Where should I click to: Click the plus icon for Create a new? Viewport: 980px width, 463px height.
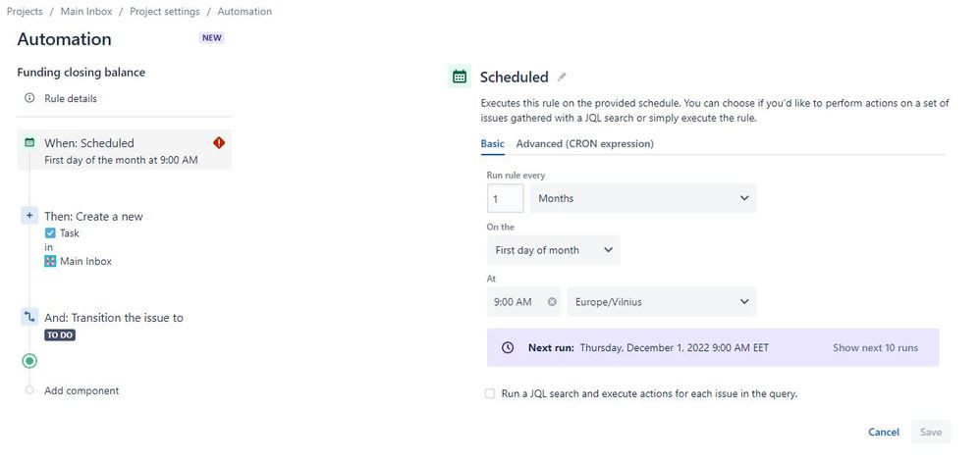coord(29,216)
